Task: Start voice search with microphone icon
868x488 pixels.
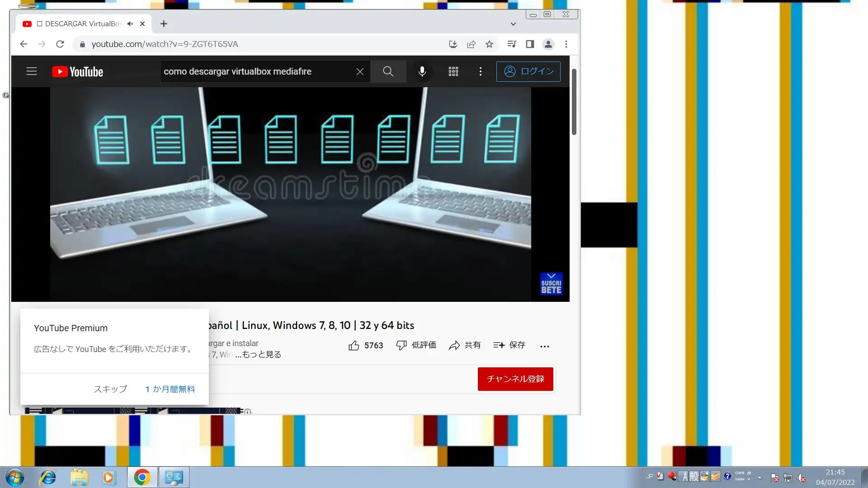Action: click(422, 71)
